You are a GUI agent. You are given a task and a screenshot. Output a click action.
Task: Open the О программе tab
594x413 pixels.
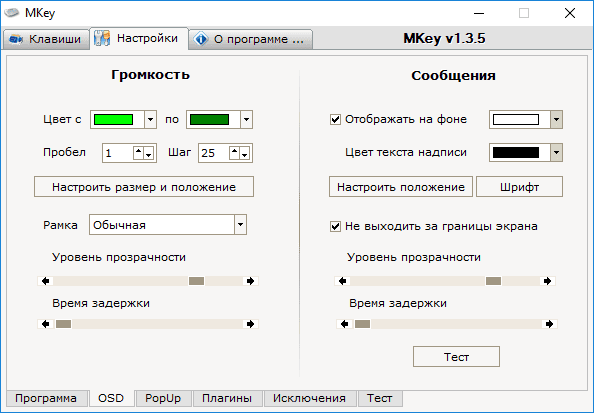click(x=250, y=39)
